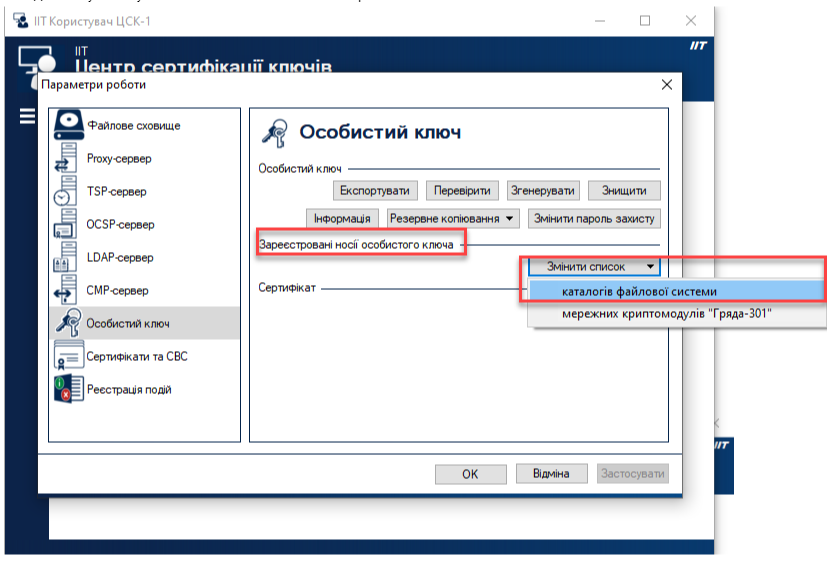Click the Сертифікат section label

287,288
